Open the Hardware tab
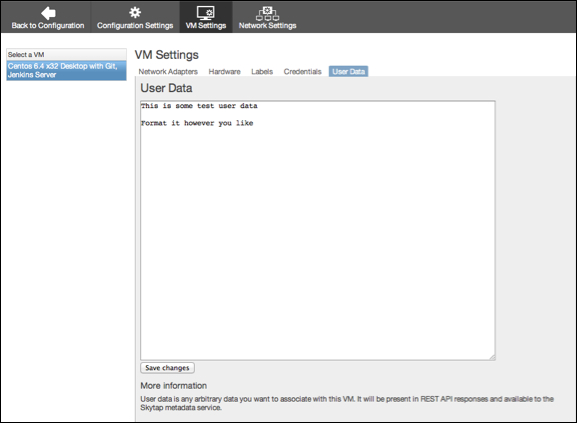The image size is (577, 423). (x=224, y=71)
